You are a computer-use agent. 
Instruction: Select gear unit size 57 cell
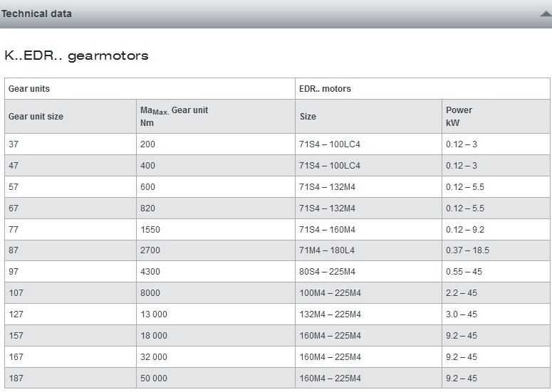pos(71,186)
